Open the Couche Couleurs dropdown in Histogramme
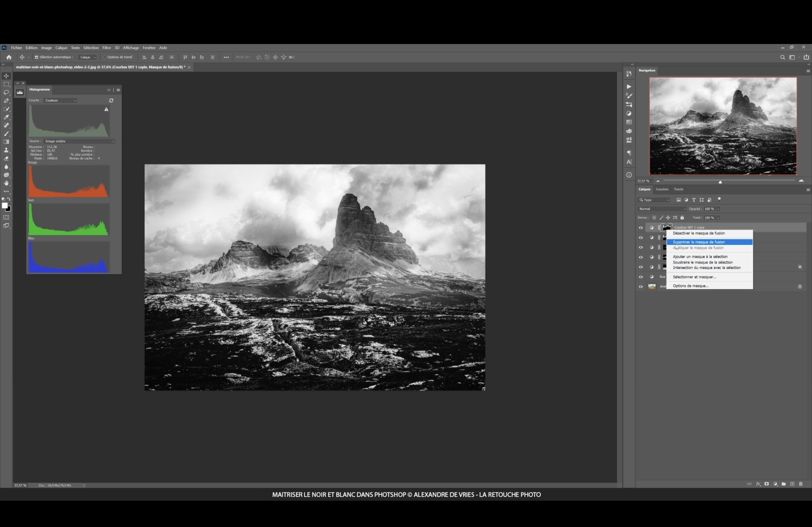This screenshot has height=527, width=812. click(x=60, y=101)
